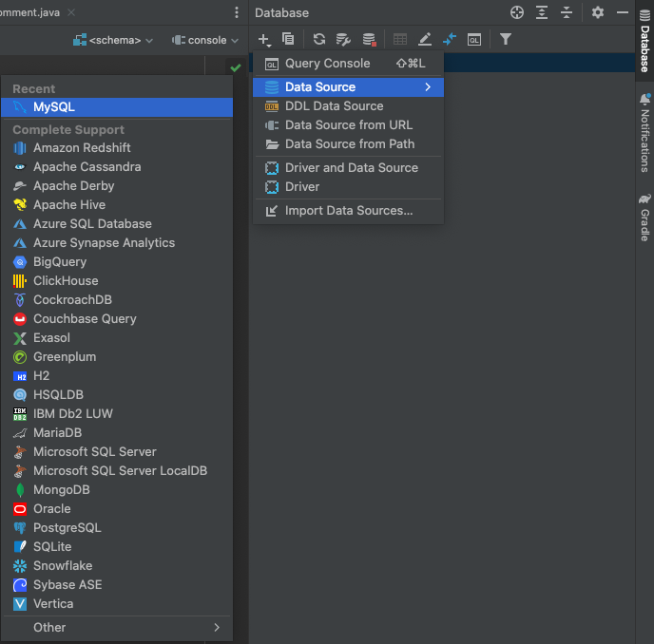The image size is (654, 644).
Task: Click the table editor grid icon
Action: (400, 40)
